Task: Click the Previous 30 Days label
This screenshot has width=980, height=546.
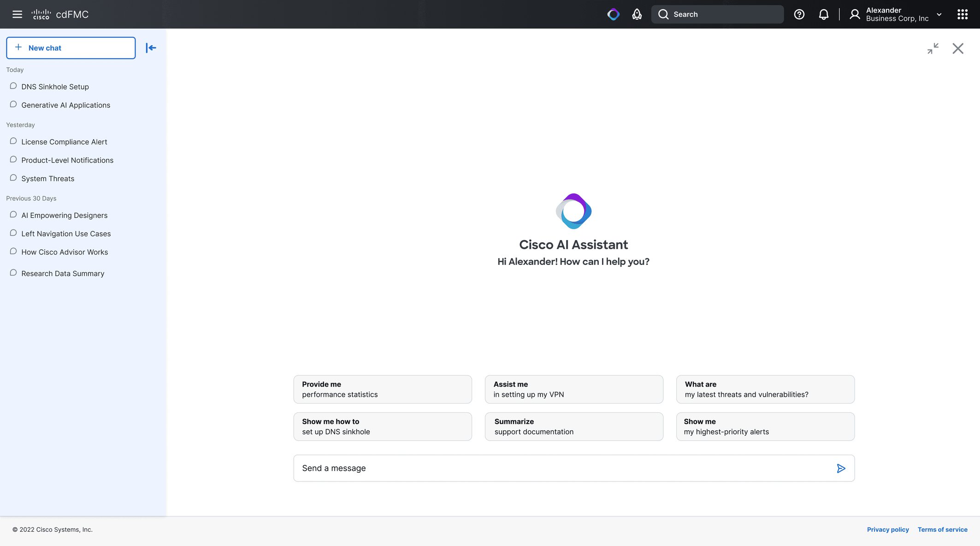Action: click(x=31, y=199)
